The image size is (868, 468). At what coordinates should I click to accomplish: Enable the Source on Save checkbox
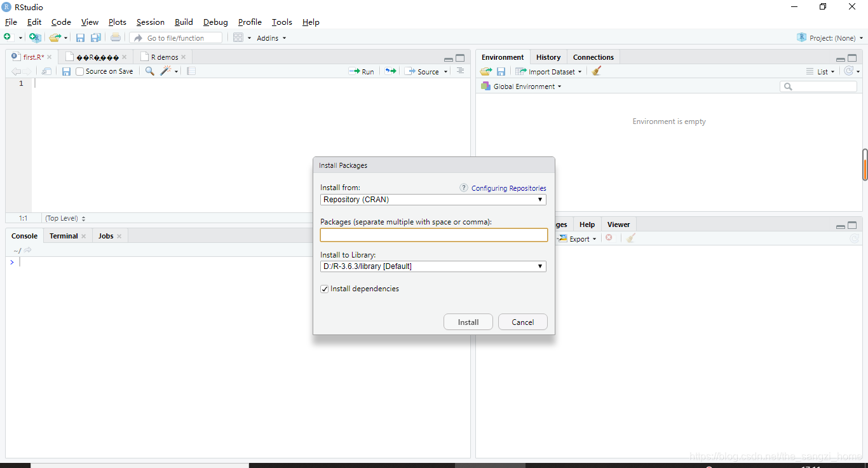coord(79,71)
